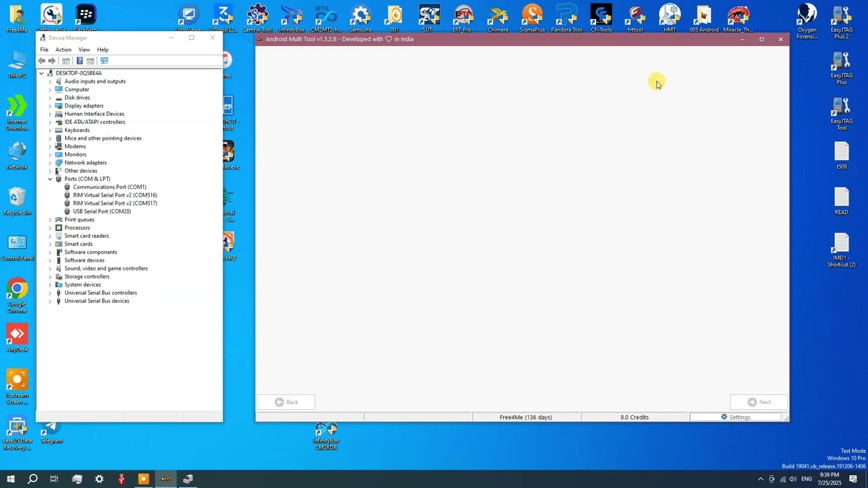
Task: Open the Control Panel desktop icon
Action: 17,247
